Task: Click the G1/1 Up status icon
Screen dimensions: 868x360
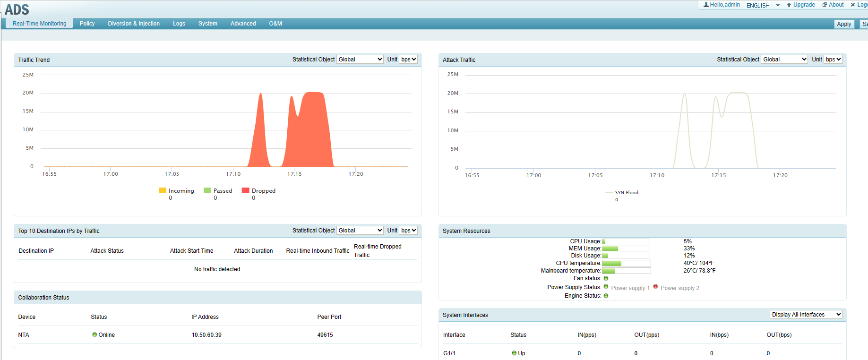Action: (x=514, y=353)
